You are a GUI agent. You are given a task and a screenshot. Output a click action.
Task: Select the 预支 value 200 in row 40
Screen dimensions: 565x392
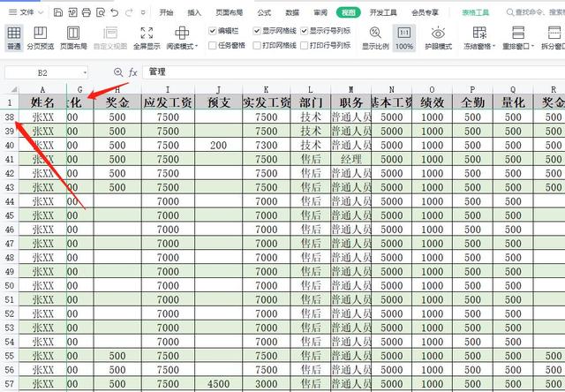click(219, 145)
